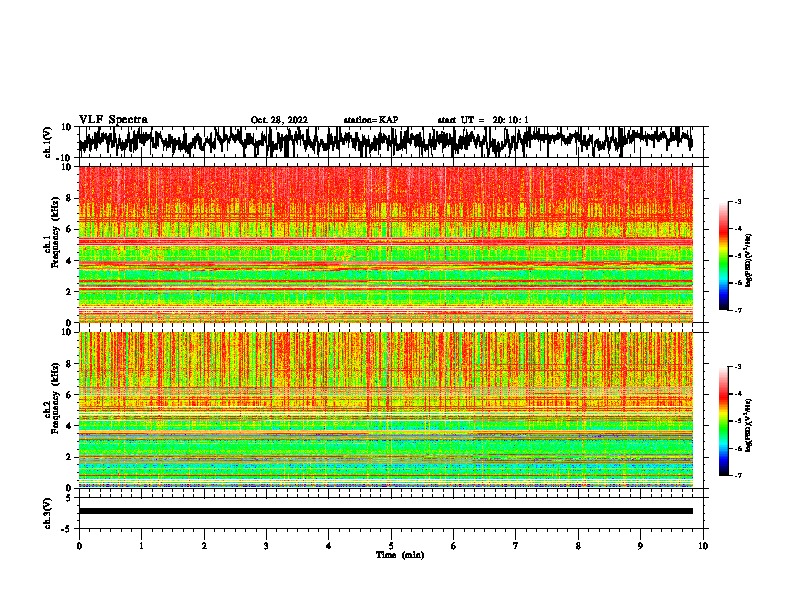Click the ch.2 "Frequency (kHz)" axis label
The height and width of the screenshot is (612, 792).
pos(55,398)
